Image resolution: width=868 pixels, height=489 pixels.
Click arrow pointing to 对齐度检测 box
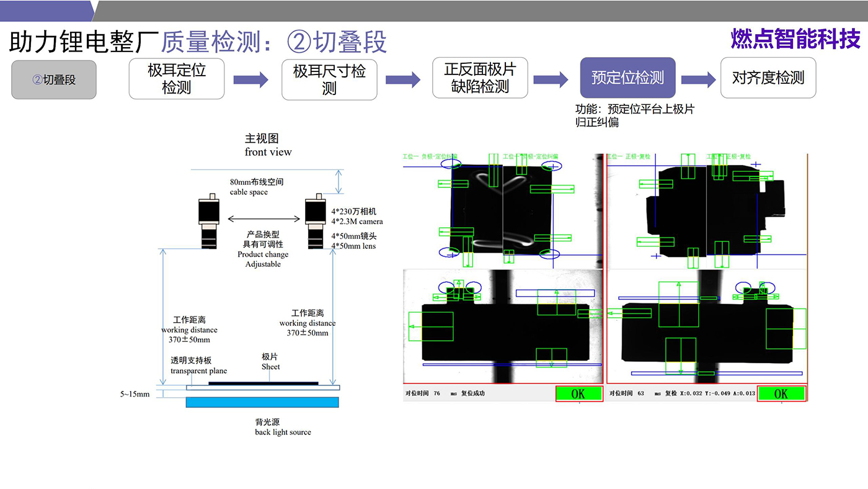[x=698, y=79]
